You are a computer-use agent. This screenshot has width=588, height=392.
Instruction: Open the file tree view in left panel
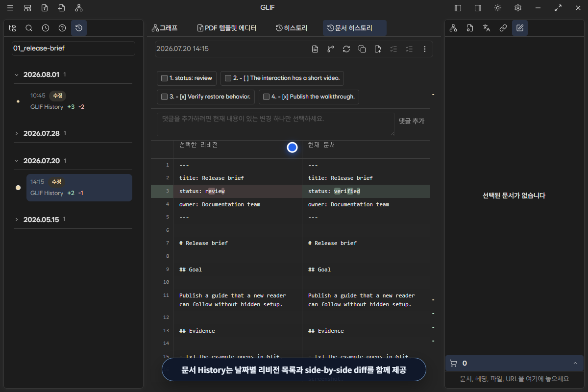point(12,28)
